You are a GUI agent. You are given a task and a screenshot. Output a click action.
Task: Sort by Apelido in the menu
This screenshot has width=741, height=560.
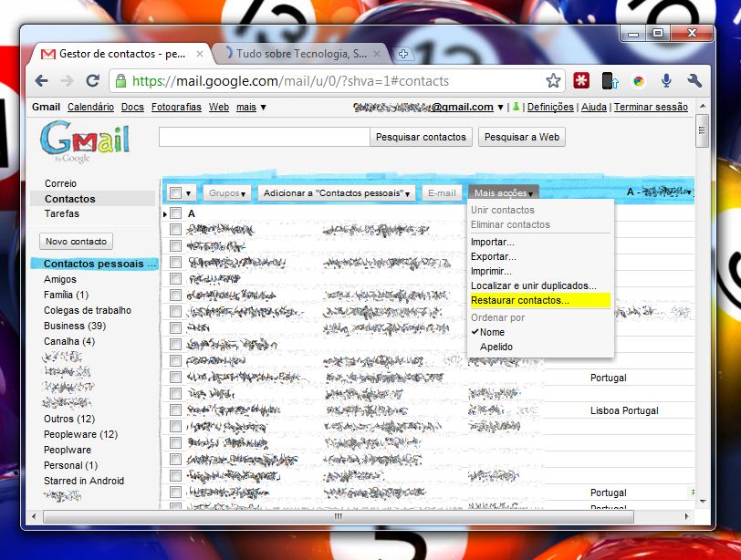tap(496, 347)
